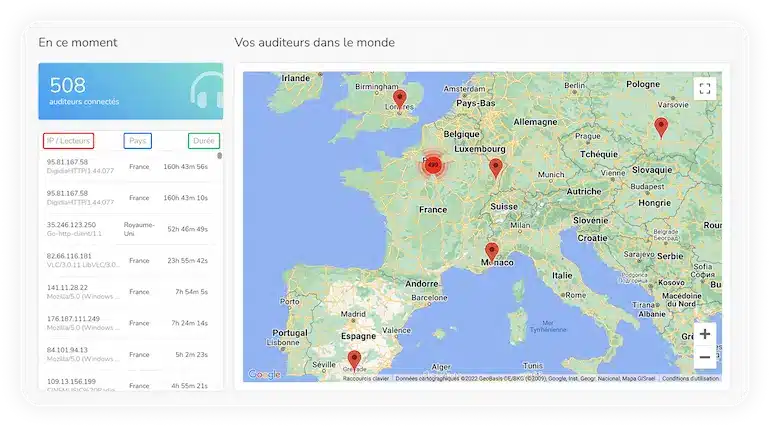Click duration 7h 24m 14s
The height and width of the screenshot is (427, 770).
(x=190, y=323)
